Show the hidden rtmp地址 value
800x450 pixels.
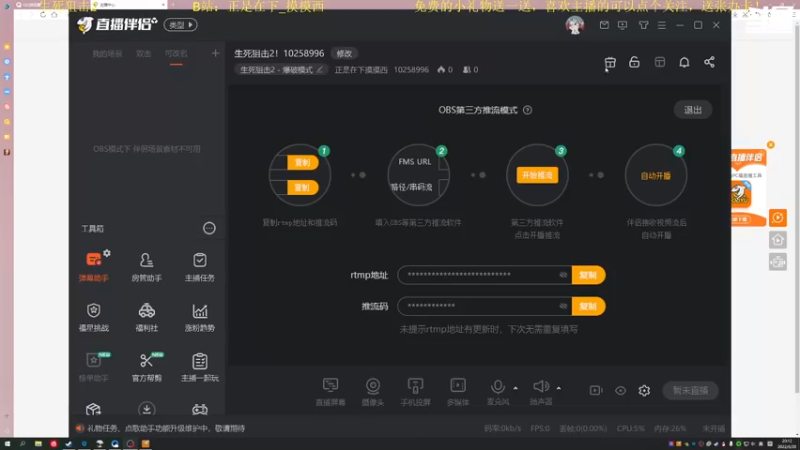click(563, 275)
